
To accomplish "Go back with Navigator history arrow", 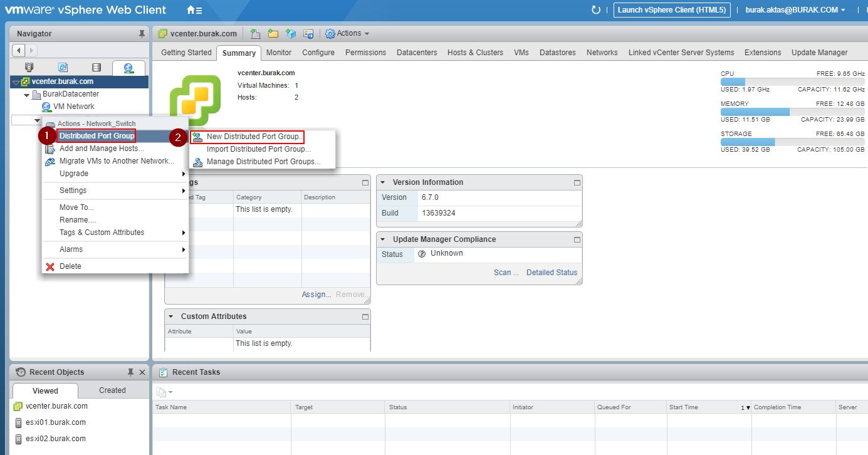I will (x=19, y=50).
